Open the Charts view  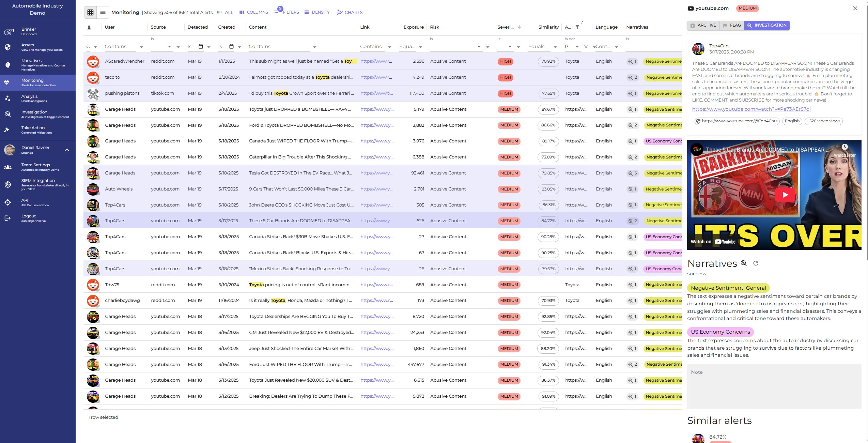tap(350, 12)
